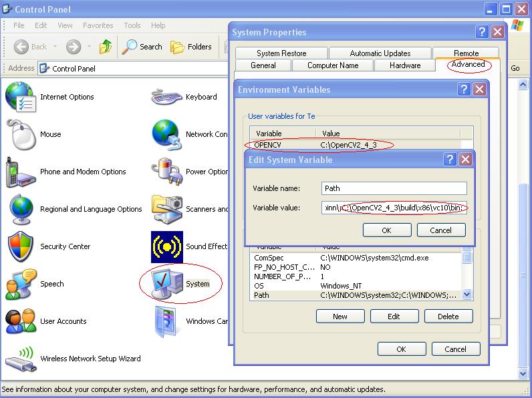Click the Variable name Path field
532x398 pixels.
point(394,188)
